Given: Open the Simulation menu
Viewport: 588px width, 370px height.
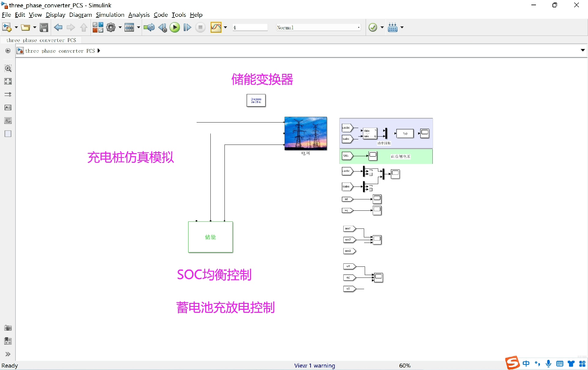Looking at the screenshot, I should pos(110,15).
